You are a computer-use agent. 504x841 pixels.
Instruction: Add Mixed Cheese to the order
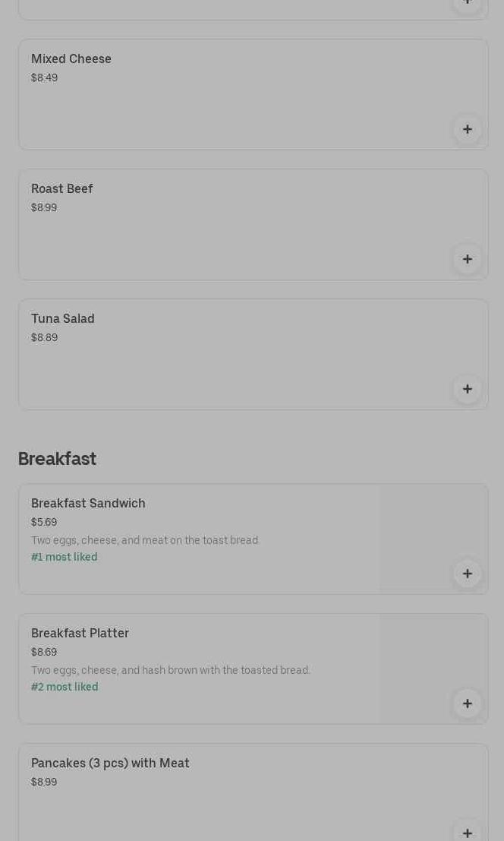pos(467,129)
